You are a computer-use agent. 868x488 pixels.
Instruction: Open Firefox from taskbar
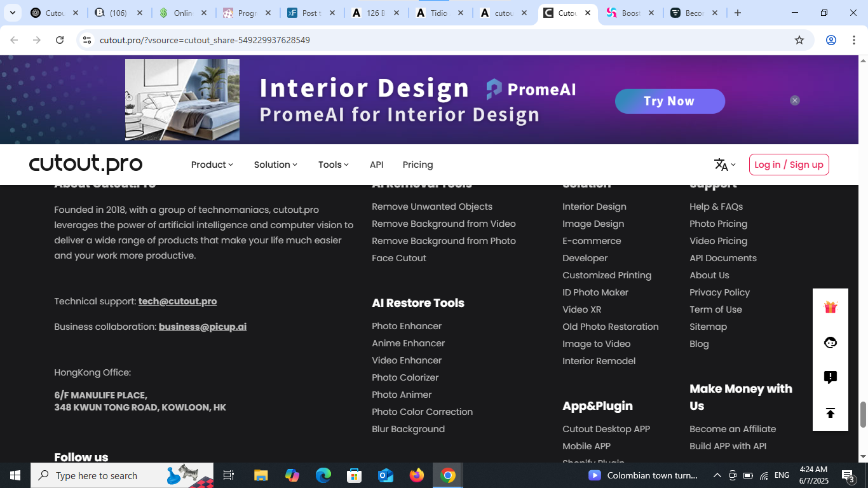pos(417,475)
